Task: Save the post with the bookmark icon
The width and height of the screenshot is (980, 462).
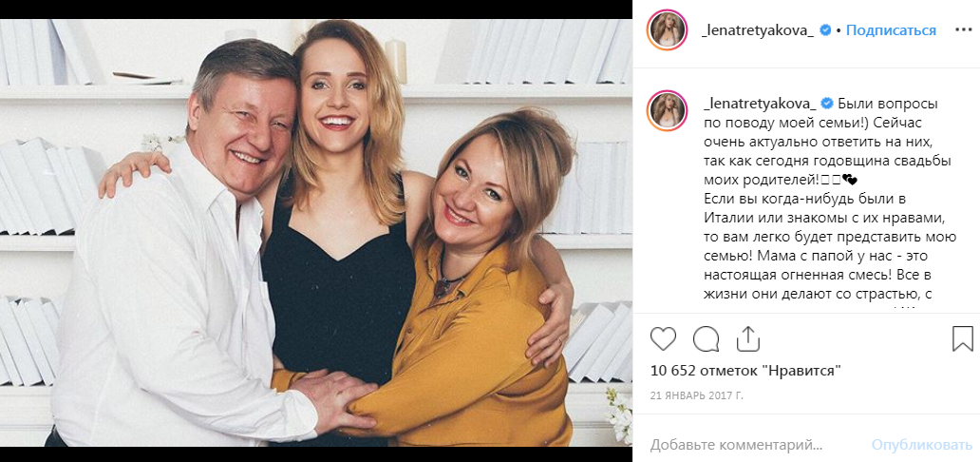Action: pyautogui.click(x=962, y=339)
